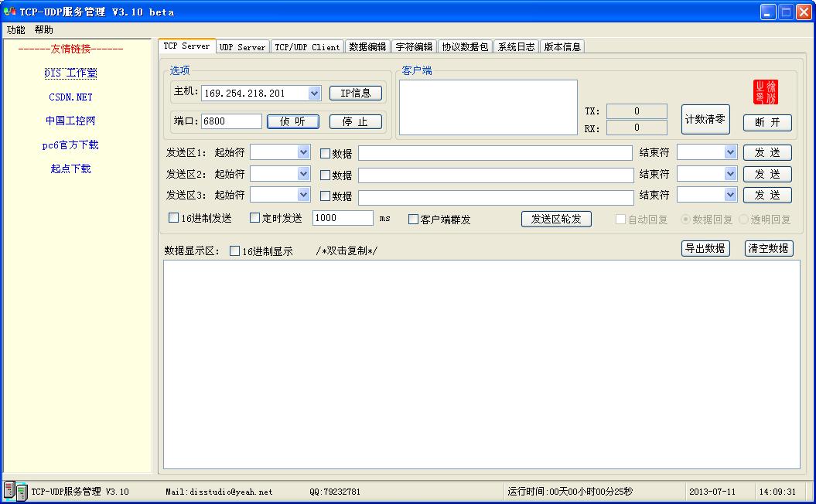Click the 侦听 button
The height and width of the screenshot is (504, 816).
[293, 121]
